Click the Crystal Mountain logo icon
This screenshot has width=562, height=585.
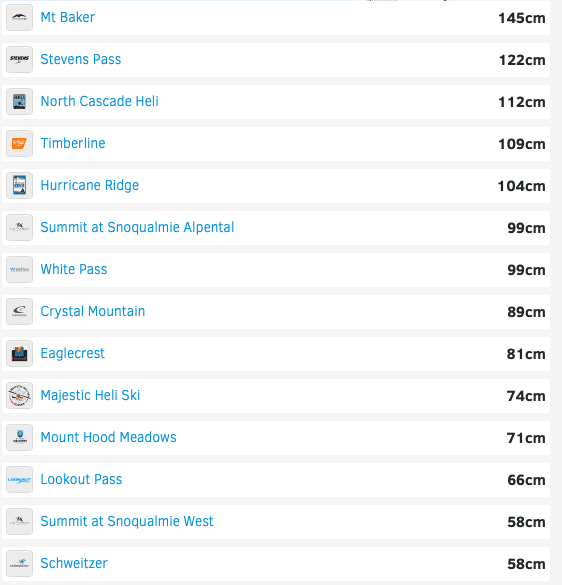point(19,312)
